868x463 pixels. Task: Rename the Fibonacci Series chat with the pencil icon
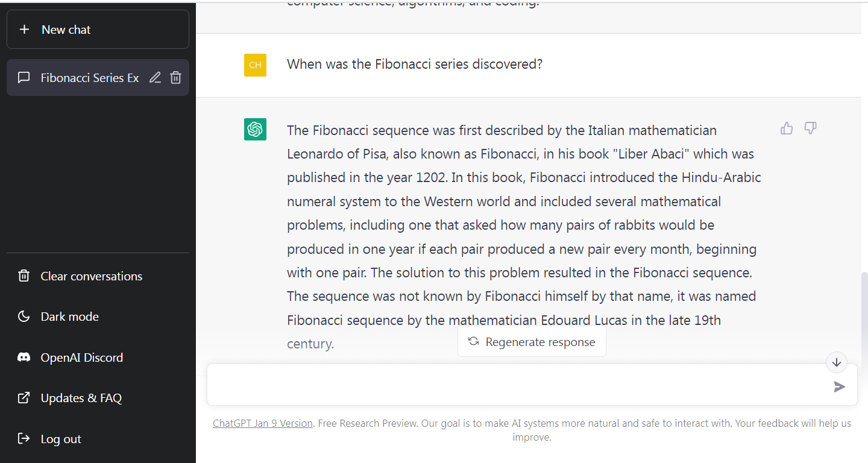point(155,78)
